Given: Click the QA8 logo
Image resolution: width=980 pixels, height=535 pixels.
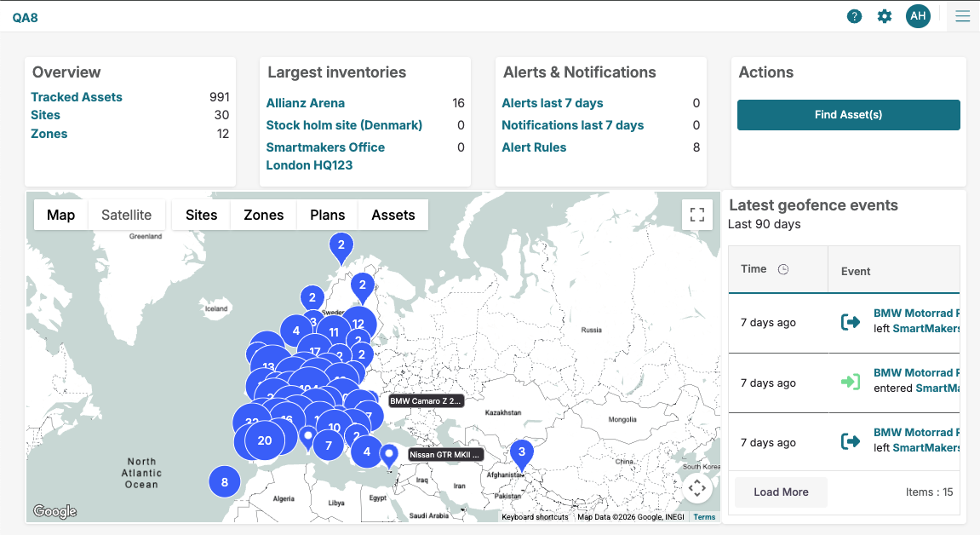Looking at the screenshot, I should 25,18.
